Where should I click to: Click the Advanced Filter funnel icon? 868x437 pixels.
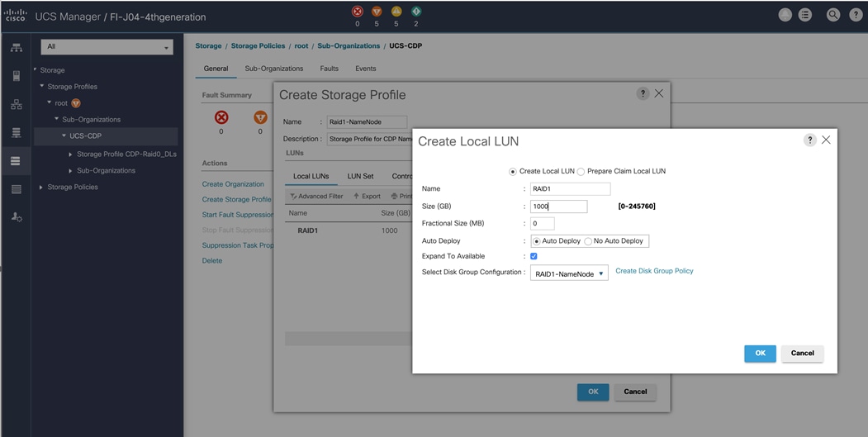pos(294,197)
